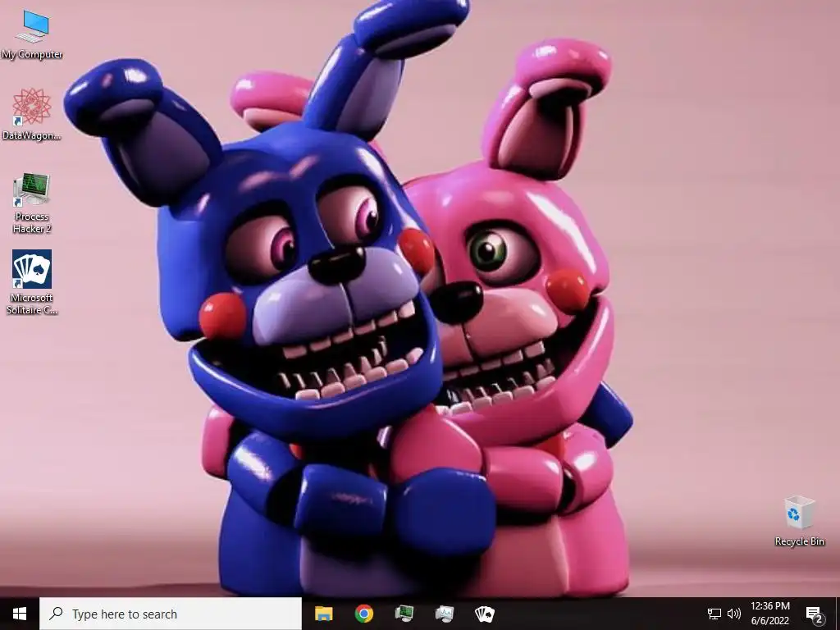Image resolution: width=840 pixels, height=630 pixels.
Task: Open Solitaire cards icon in taskbar
Action: pos(485,614)
